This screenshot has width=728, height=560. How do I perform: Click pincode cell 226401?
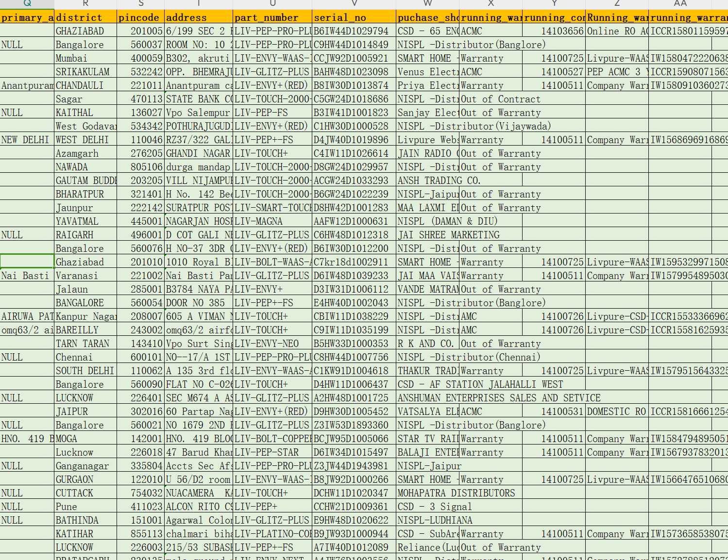coord(141,398)
